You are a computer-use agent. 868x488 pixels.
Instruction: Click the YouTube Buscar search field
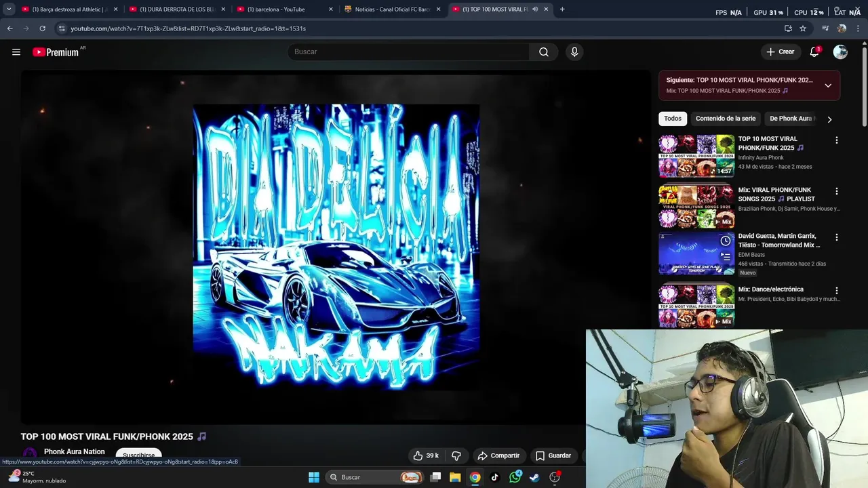pos(408,52)
